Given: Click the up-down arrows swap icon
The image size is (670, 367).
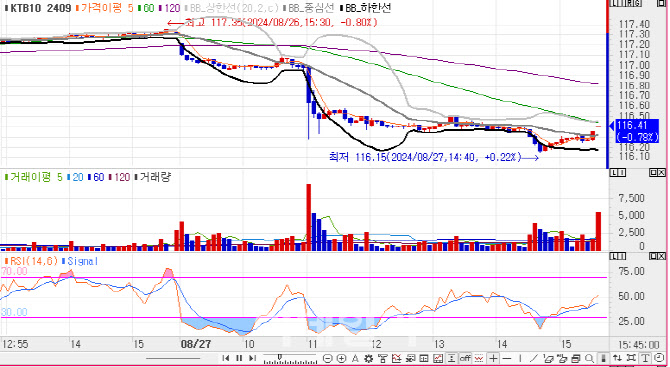Looking at the screenshot, I should (x=617, y=358).
